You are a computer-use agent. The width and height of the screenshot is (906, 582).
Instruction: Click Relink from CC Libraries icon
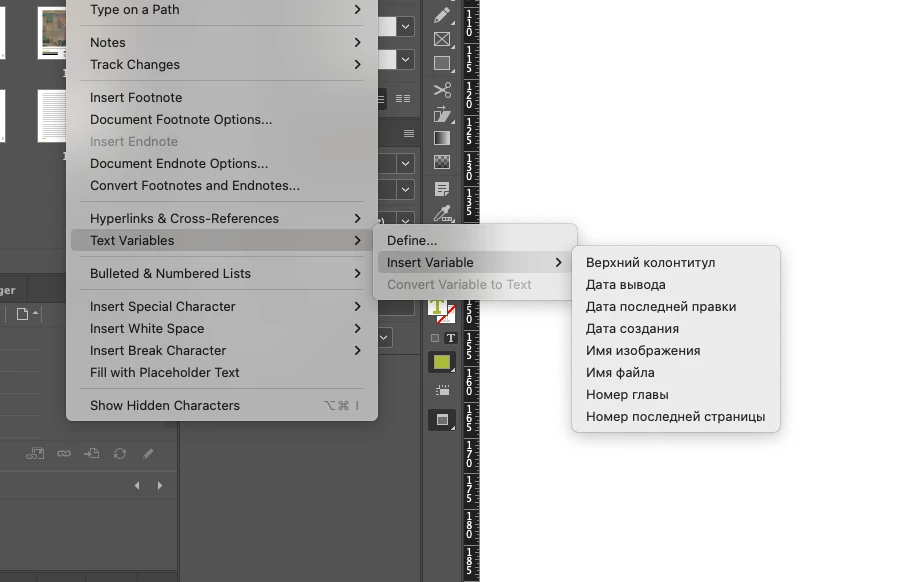click(x=35, y=454)
